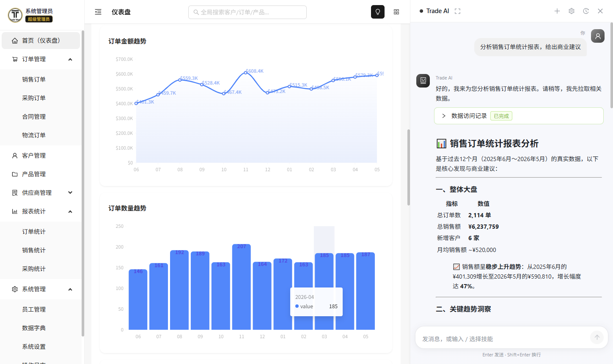Screen dimensions: 613x364
Task: Click the month 08 bar labeled 192
Action: click(179, 290)
